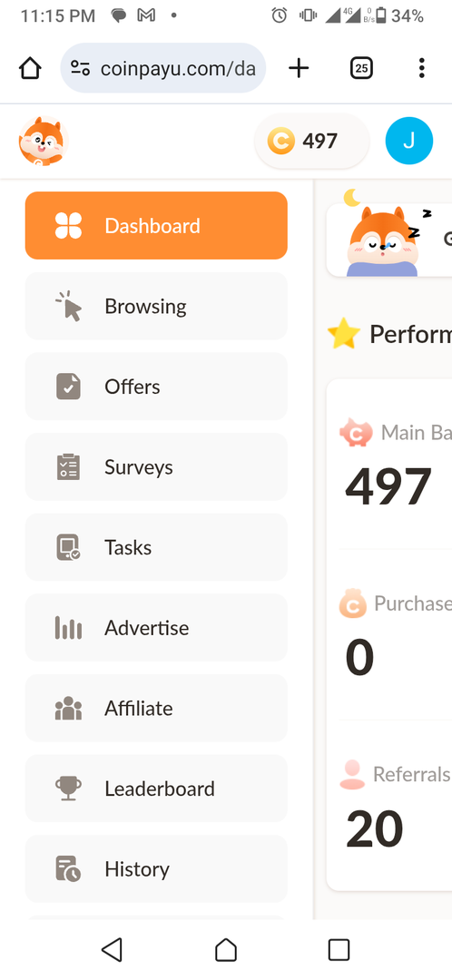Click the CoinPayU fox logo
452x980 pixels.
pos(42,142)
